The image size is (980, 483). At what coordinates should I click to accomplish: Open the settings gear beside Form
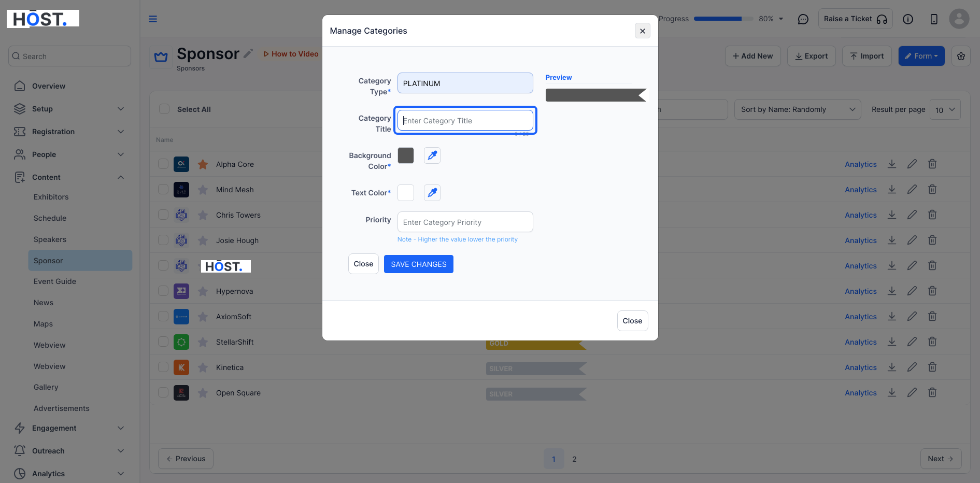961,56
